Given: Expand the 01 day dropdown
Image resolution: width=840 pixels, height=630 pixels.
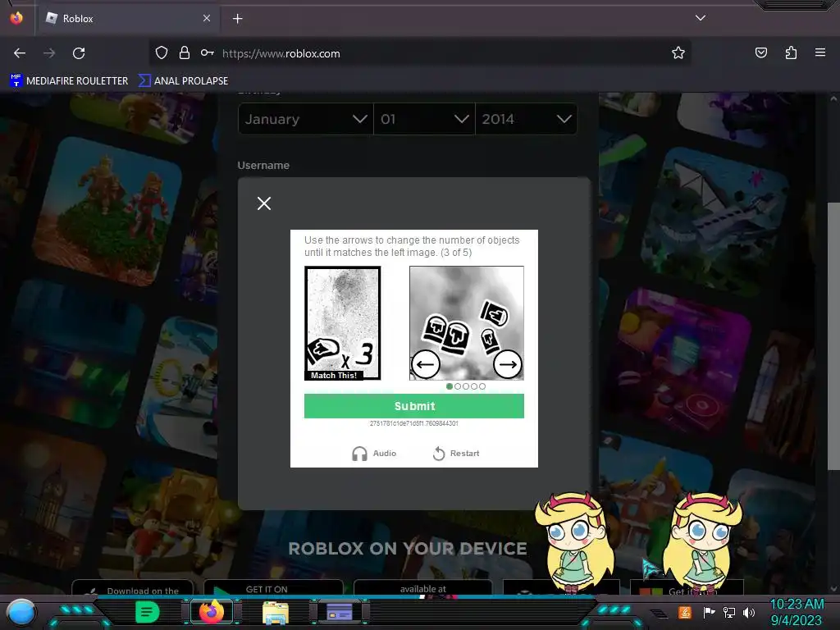Looking at the screenshot, I should (424, 119).
